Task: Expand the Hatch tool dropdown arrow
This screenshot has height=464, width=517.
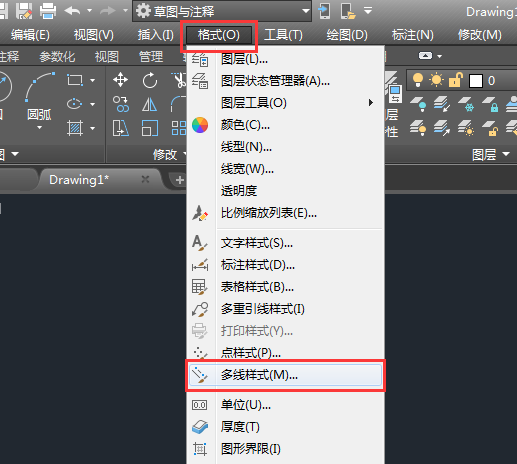Action: click(93, 128)
